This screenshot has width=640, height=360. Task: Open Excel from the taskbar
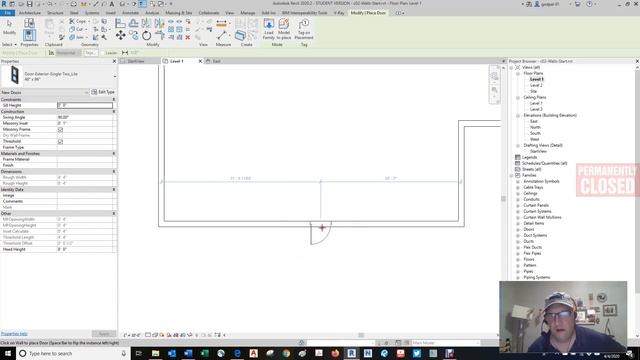click(x=204, y=353)
